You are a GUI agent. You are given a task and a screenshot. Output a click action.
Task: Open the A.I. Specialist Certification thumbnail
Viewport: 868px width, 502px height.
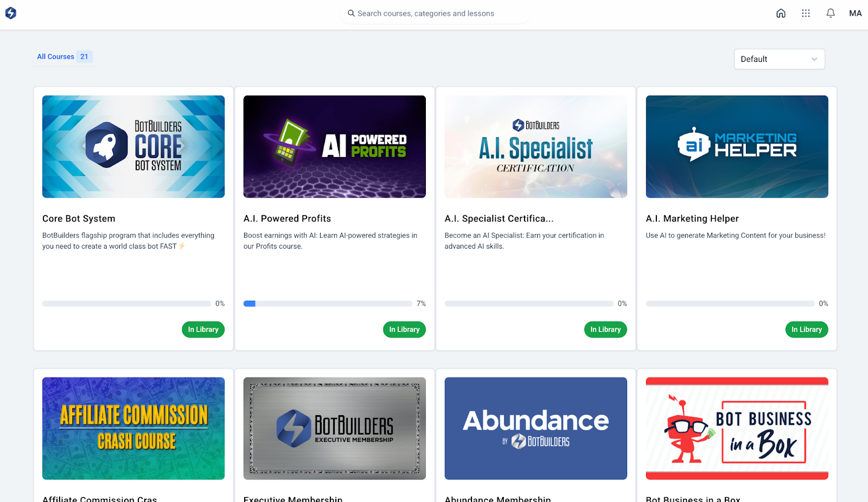(536, 147)
